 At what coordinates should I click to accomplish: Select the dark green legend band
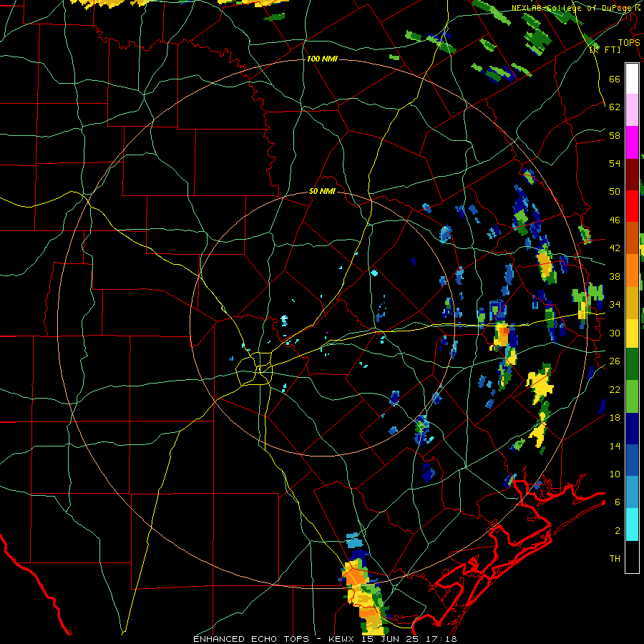(632, 364)
